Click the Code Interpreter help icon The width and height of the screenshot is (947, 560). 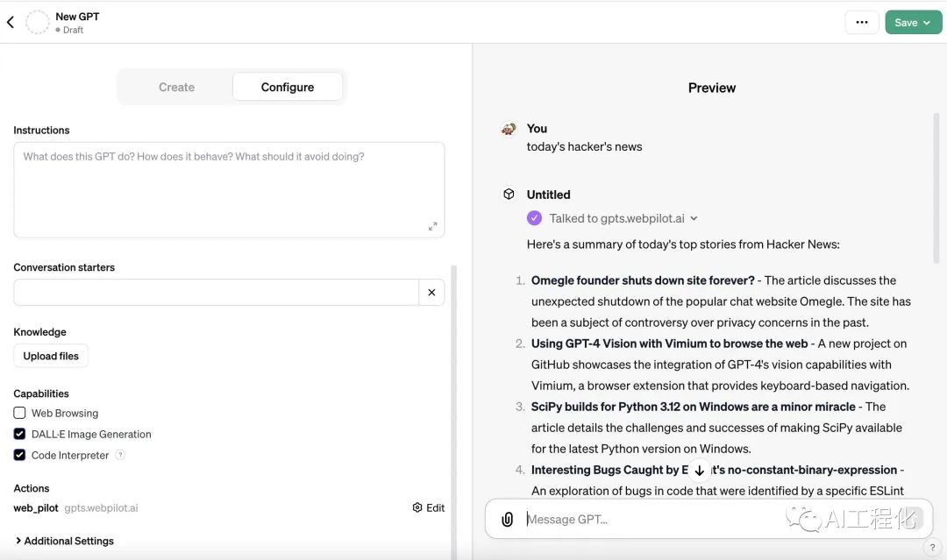[120, 456]
